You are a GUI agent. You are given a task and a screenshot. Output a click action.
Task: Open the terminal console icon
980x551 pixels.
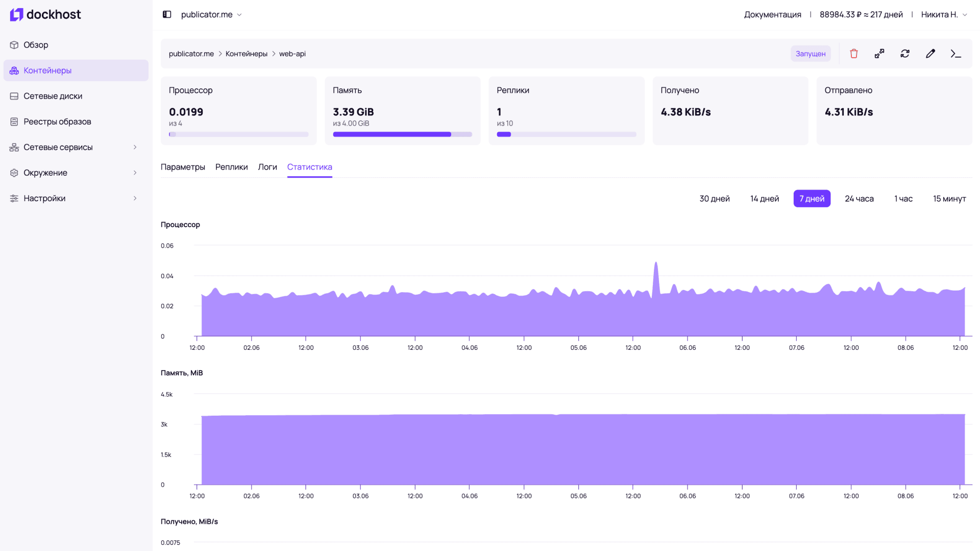[x=955, y=54]
